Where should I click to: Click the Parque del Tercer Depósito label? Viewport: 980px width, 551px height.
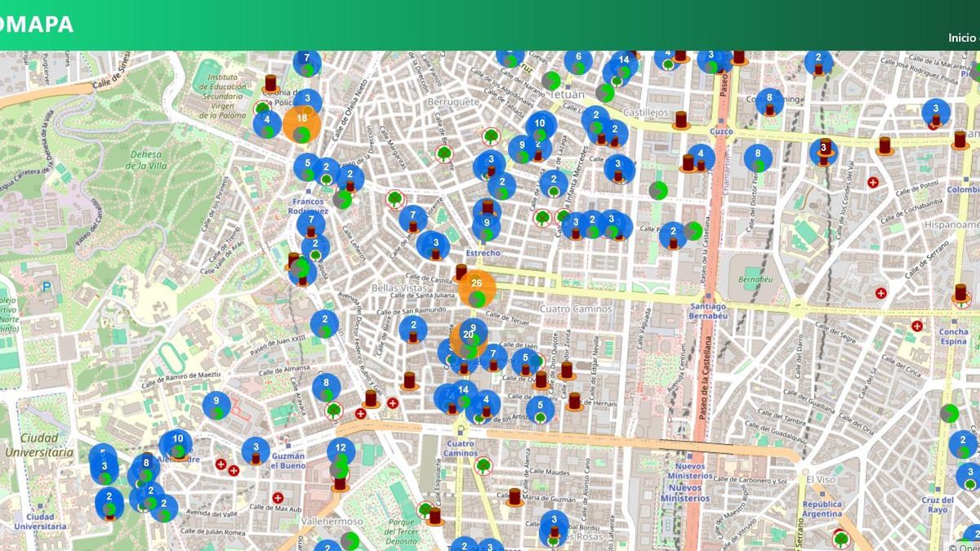[402, 530]
